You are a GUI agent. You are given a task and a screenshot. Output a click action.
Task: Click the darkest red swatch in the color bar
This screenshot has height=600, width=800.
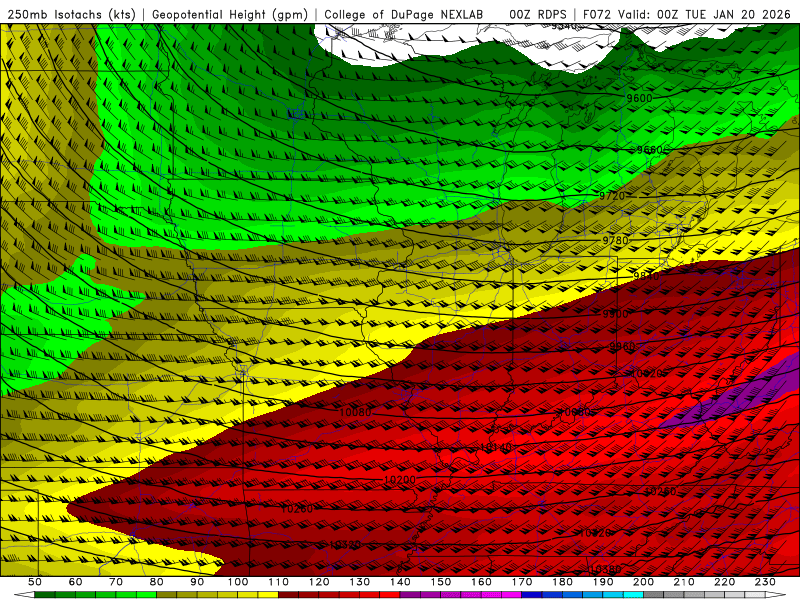click(x=288, y=595)
